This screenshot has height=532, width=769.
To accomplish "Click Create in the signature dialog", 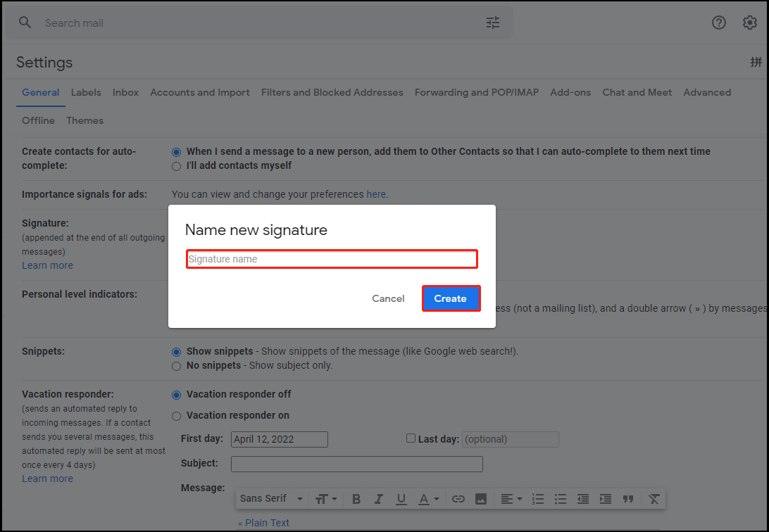I will [451, 298].
